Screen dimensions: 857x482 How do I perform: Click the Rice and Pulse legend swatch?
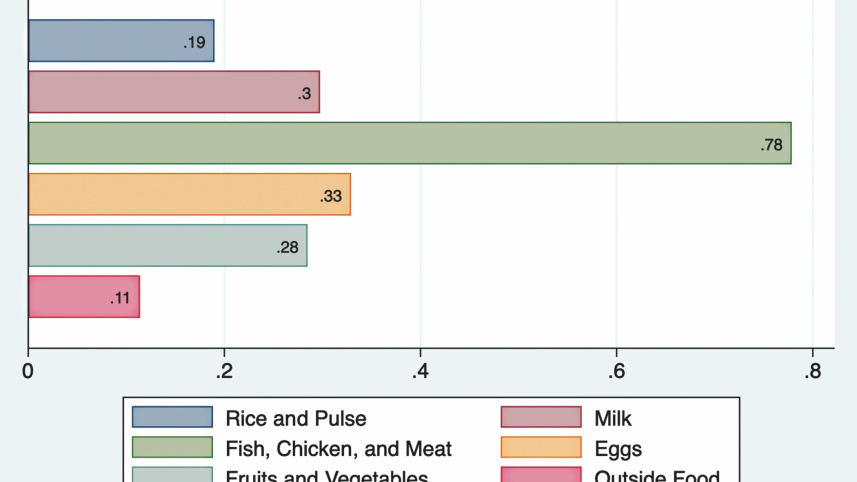point(172,418)
